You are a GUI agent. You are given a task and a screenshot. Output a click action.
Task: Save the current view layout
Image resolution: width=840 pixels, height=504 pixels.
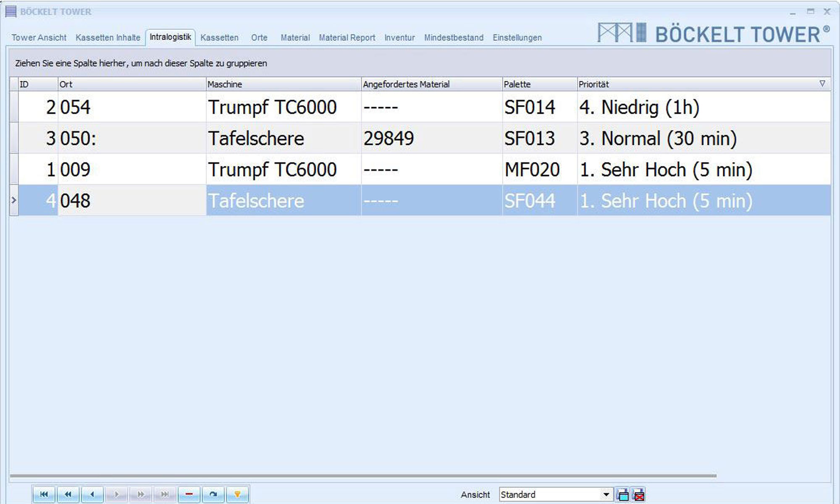click(x=623, y=495)
